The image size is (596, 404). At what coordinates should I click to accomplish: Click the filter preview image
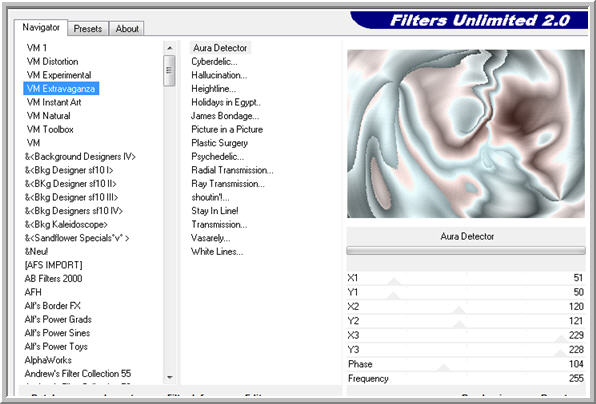click(x=466, y=134)
